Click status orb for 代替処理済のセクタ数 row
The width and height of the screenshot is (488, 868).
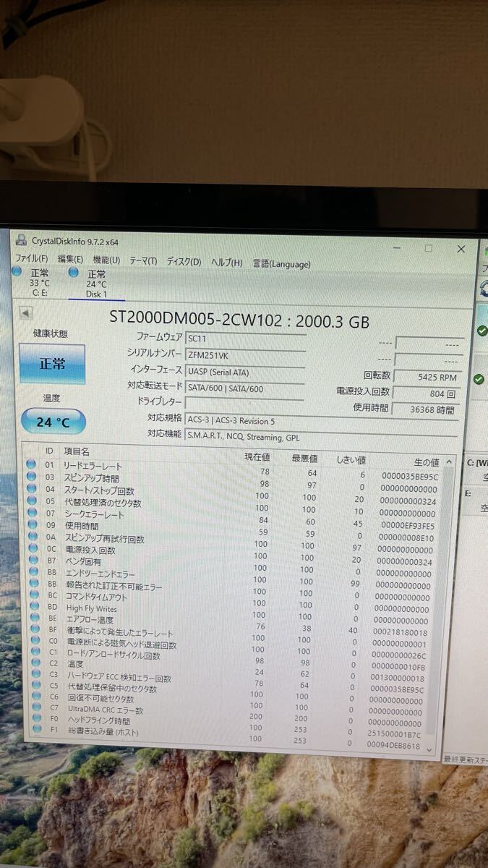coord(31,501)
